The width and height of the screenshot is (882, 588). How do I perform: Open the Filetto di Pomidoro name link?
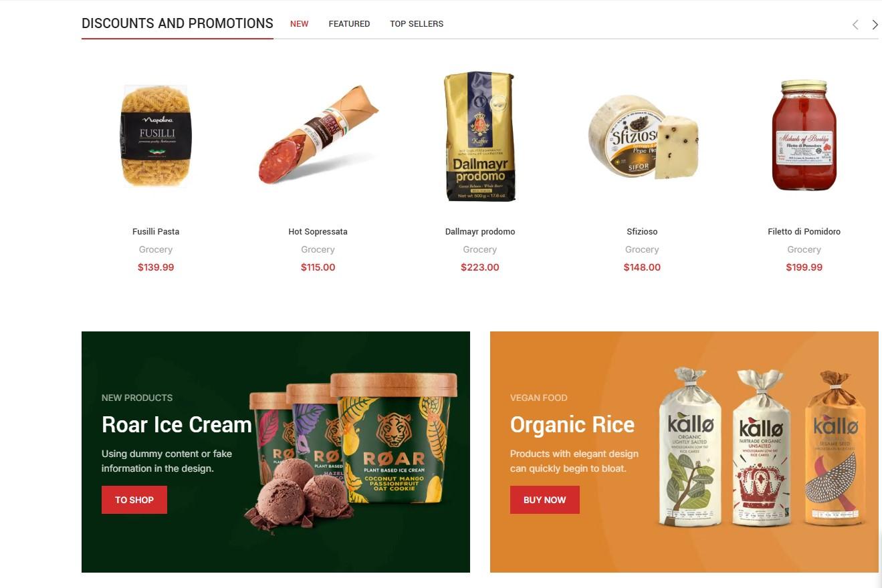pos(804,232)
